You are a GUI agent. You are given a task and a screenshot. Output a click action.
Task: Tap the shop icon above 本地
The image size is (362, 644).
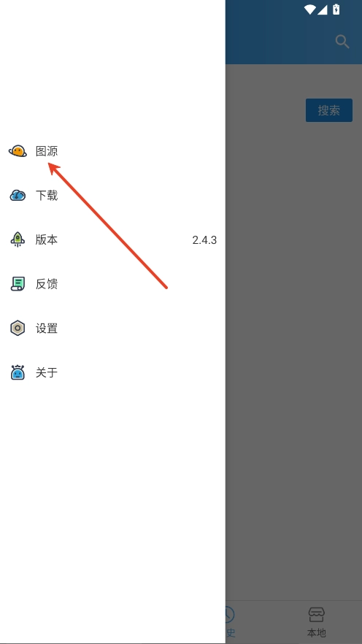pos(317,615)
